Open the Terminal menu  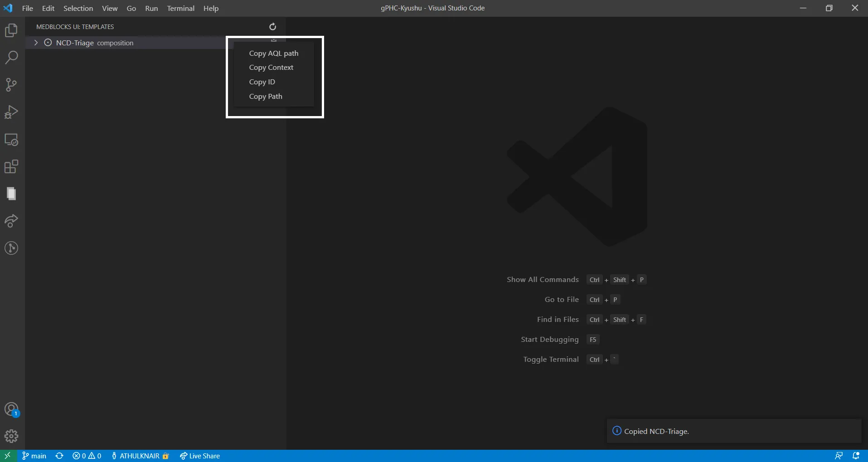[x=180, y=8]
